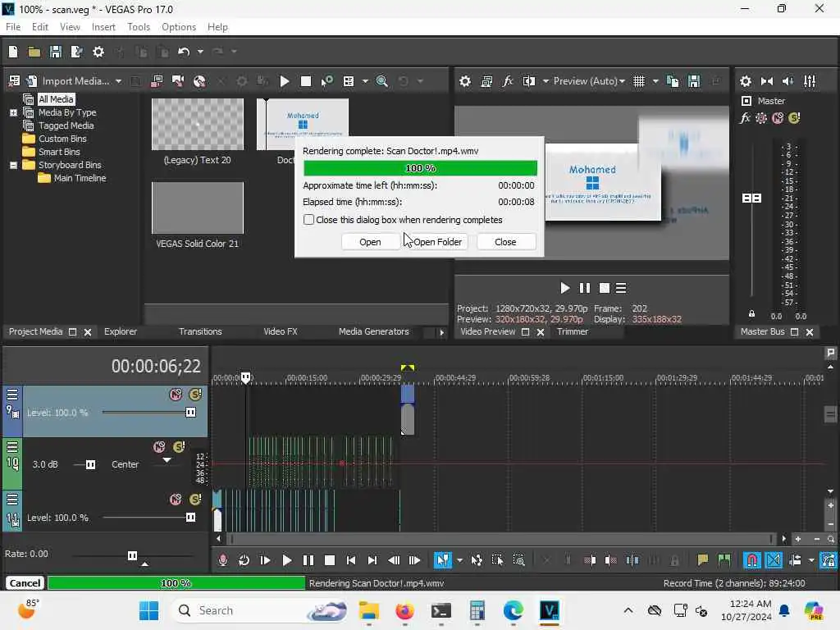This screenshot has width=840, height=630.
Task: Adjust audio track 10 volume slider
Action: (90, 464)
